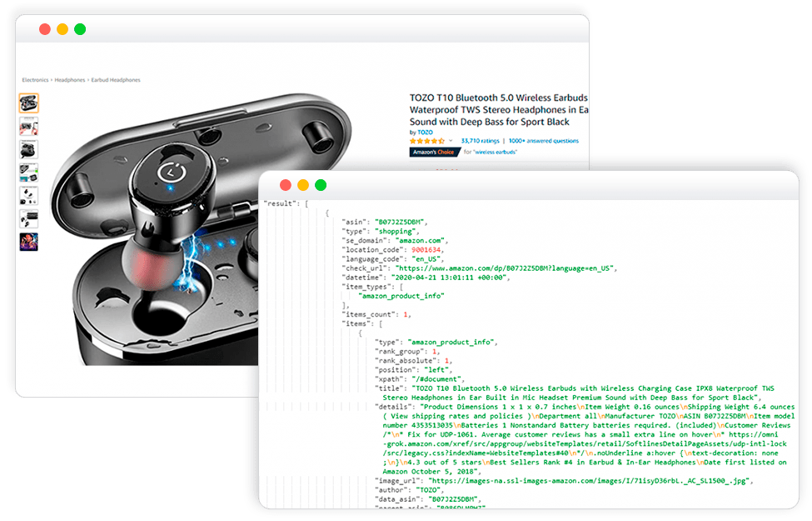
Task: Open the 33,710 ratings link
Action: [480, 141]
